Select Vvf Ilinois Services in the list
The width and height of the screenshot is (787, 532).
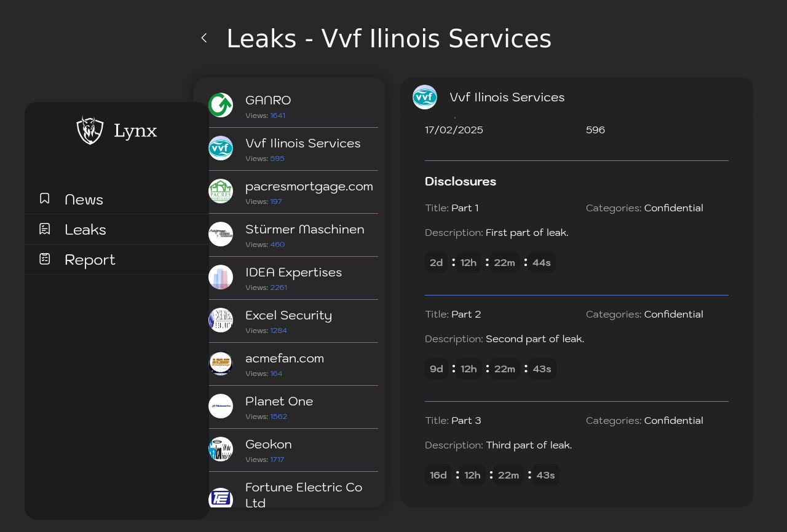click(x=293, y=149)
